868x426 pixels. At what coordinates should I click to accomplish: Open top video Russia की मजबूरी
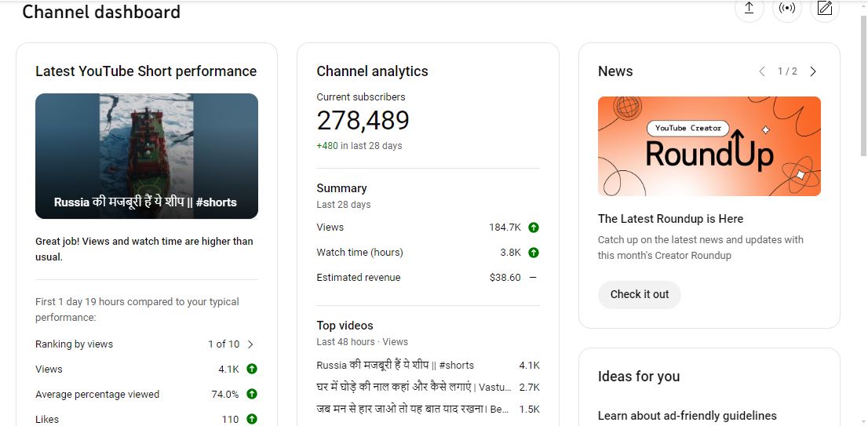(395, 366)
